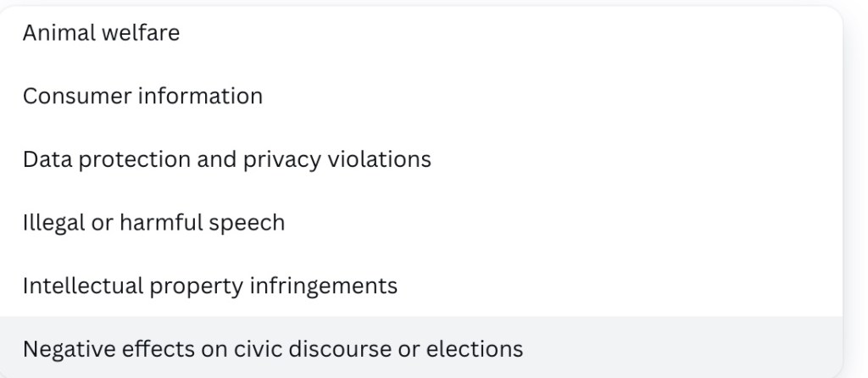This screenshot has width=868, height=378.
Task: Choose the last visible option about elections
Action: point(273,348)
